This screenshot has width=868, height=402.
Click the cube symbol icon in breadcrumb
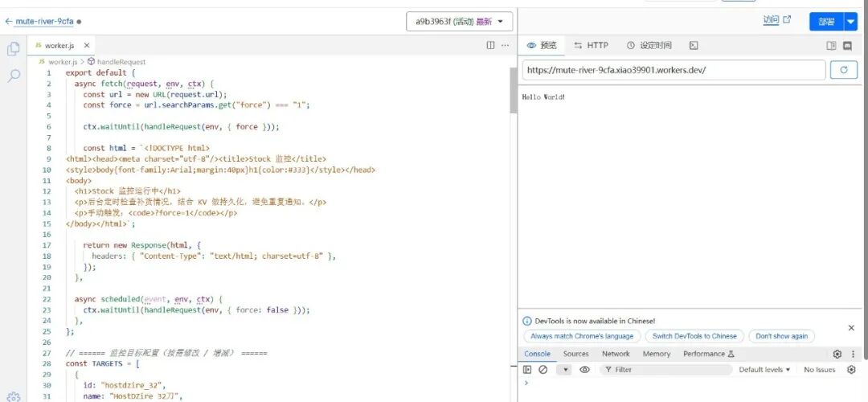pyautogui.click(x=92, y=62)
